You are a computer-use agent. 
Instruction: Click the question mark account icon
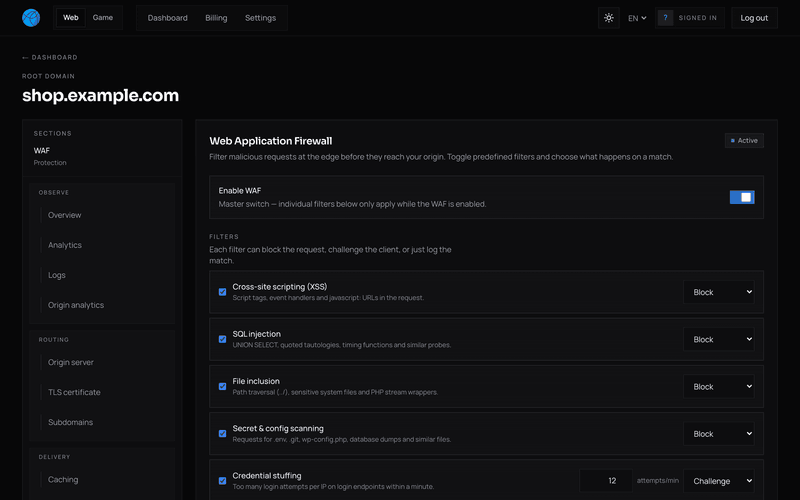pyautogui.click(x=665, y=18)
